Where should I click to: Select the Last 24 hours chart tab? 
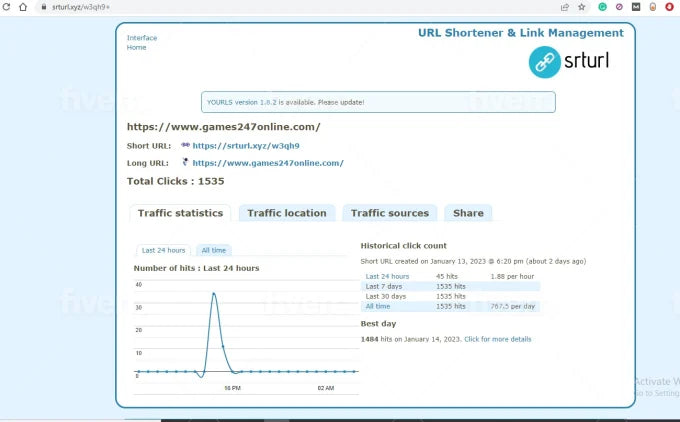coord(163,250)
